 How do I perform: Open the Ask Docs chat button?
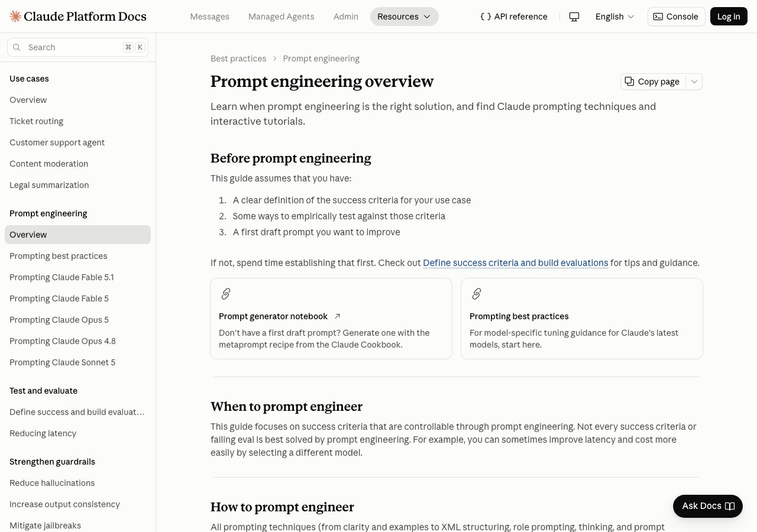tap(708, 506)
